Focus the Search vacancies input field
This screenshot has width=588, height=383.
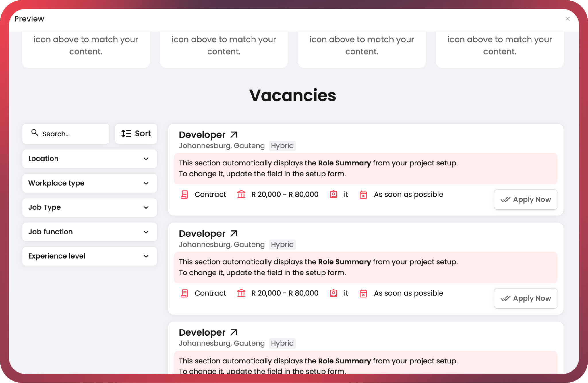(x=66, y=134)
